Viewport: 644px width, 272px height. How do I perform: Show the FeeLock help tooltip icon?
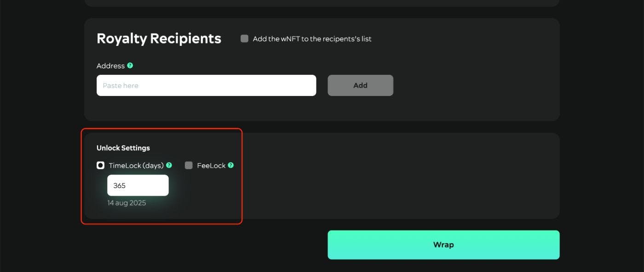(x=231, y=165)
